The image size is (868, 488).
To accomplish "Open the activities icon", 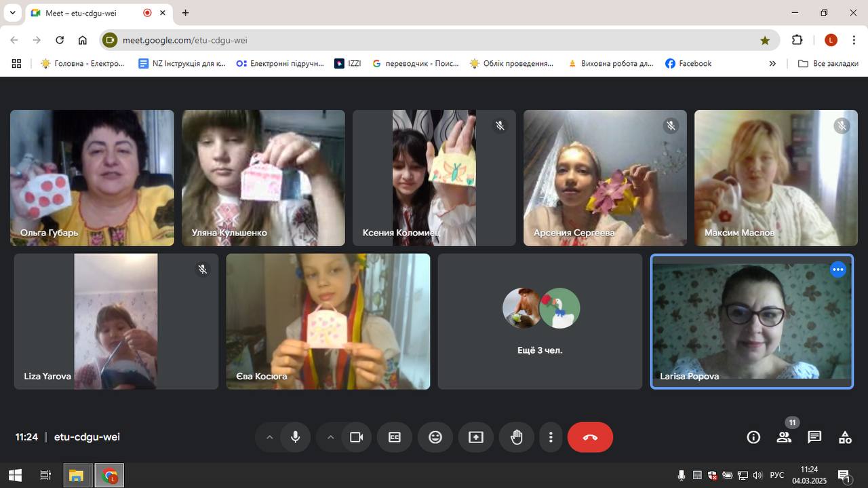I will [845, 437].
